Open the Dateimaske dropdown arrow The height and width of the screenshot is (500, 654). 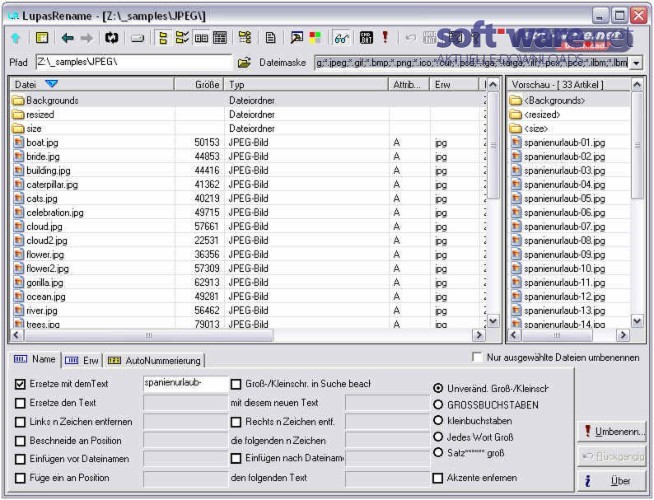coord(636,63)
